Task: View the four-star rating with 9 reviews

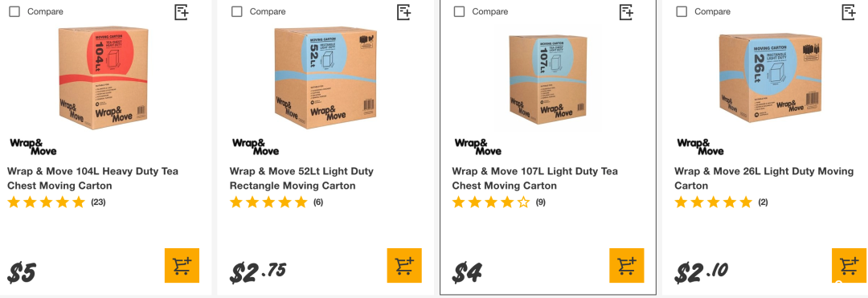Action: [499, 202]
